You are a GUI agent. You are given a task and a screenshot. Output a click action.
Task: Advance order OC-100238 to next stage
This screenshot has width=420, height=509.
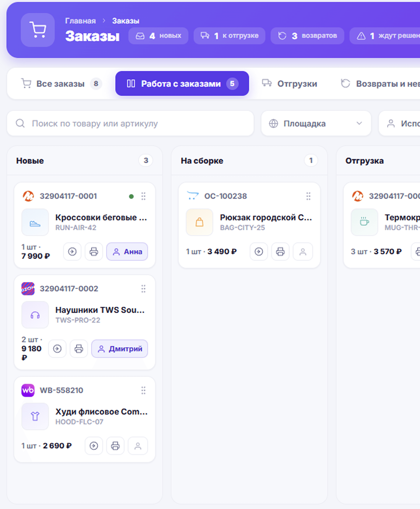point(259,252)
